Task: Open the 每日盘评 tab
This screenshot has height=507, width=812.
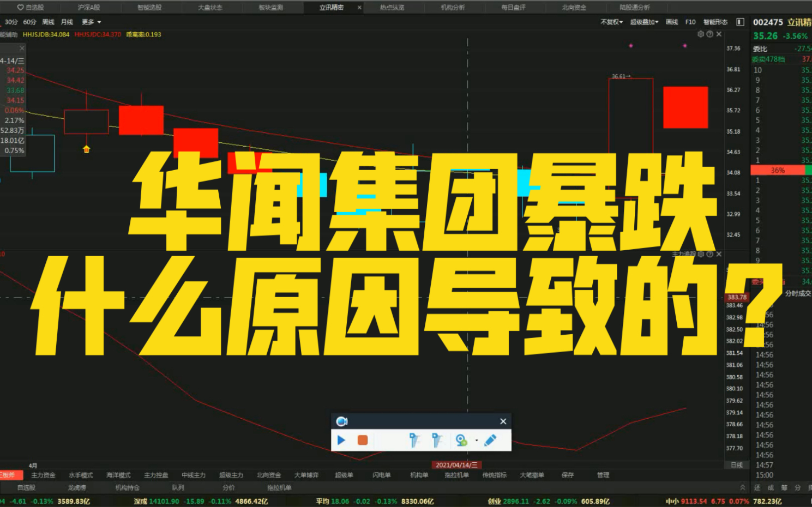Action: [513, 7]
